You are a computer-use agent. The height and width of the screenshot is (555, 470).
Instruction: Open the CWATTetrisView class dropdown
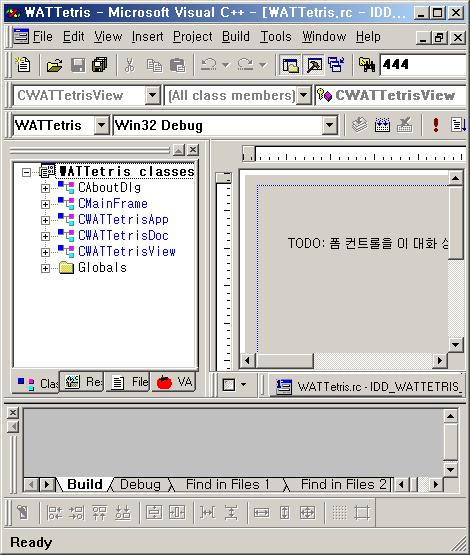coord(153,95)
